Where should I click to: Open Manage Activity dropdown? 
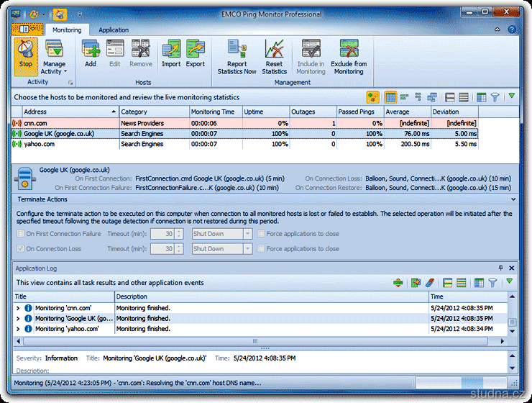pos(55,58)
